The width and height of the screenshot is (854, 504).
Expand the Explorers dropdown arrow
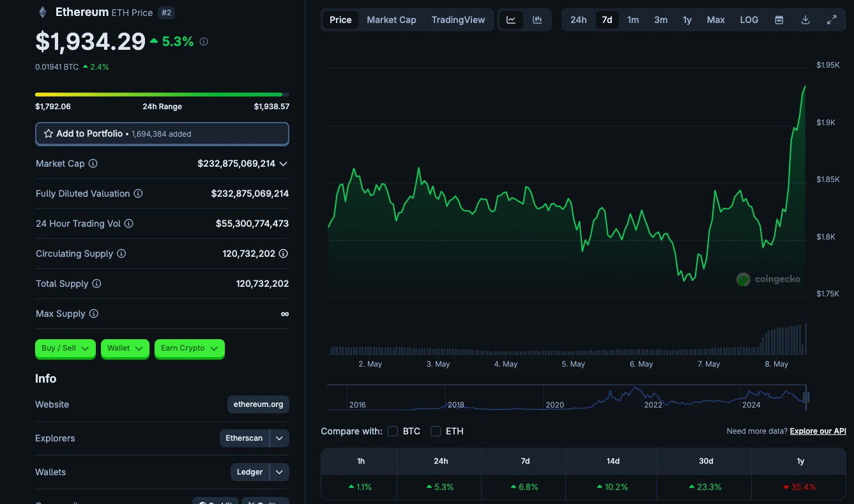[280, 438]
